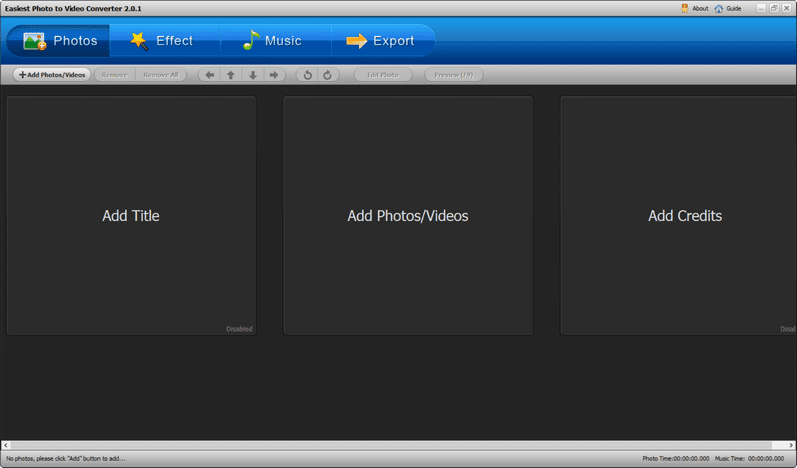Image resolution: width=797 pixels, height=468 pixels.
Task: Click the horizontal scrollbar left arrow
Action: click(6, 445)
